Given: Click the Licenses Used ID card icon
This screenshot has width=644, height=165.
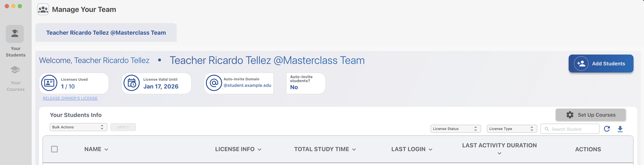Looking at the screenshot, I should (49, 83).
